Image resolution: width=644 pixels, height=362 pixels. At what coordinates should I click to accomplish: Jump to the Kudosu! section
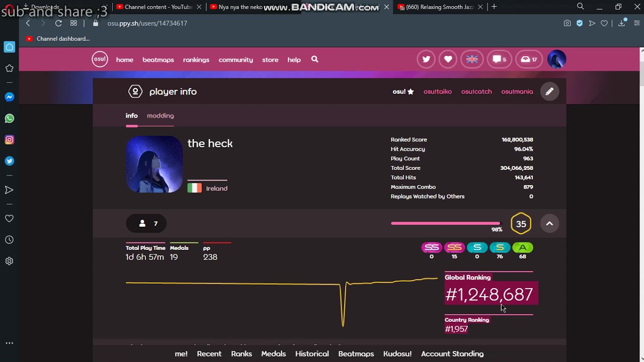point(397,354)
